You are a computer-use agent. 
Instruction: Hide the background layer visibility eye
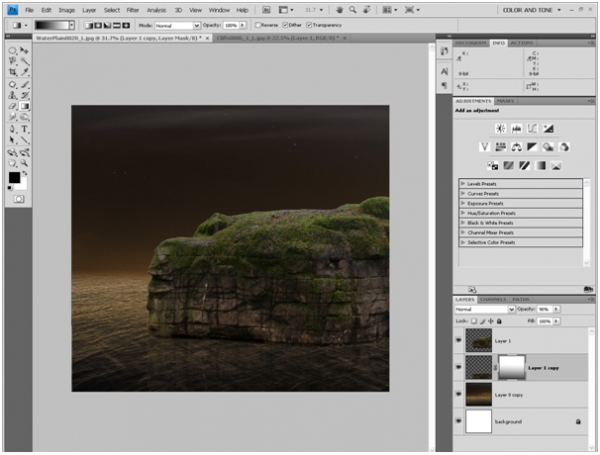click(458, 421)
